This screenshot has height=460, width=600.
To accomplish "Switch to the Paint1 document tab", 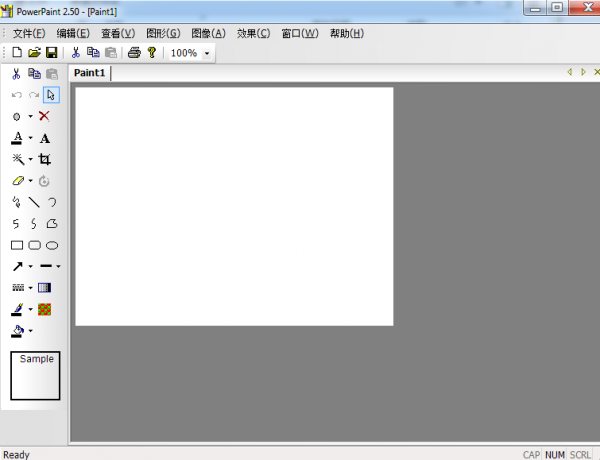I will pyautogui.click(x=90, y=73).
